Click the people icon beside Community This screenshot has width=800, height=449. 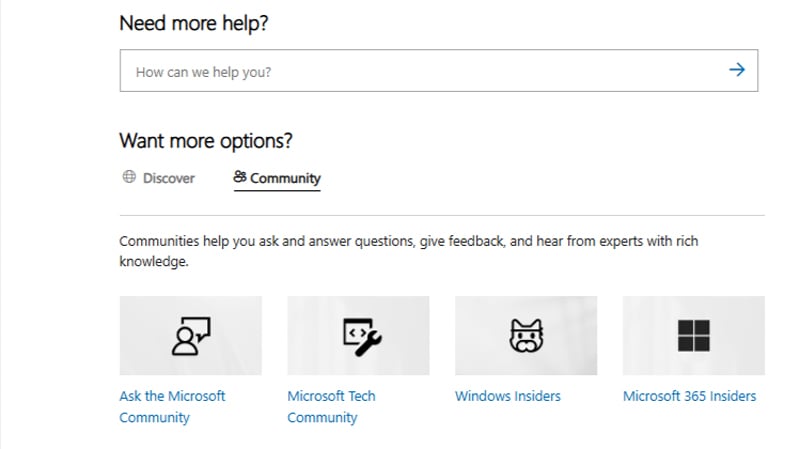240,178
